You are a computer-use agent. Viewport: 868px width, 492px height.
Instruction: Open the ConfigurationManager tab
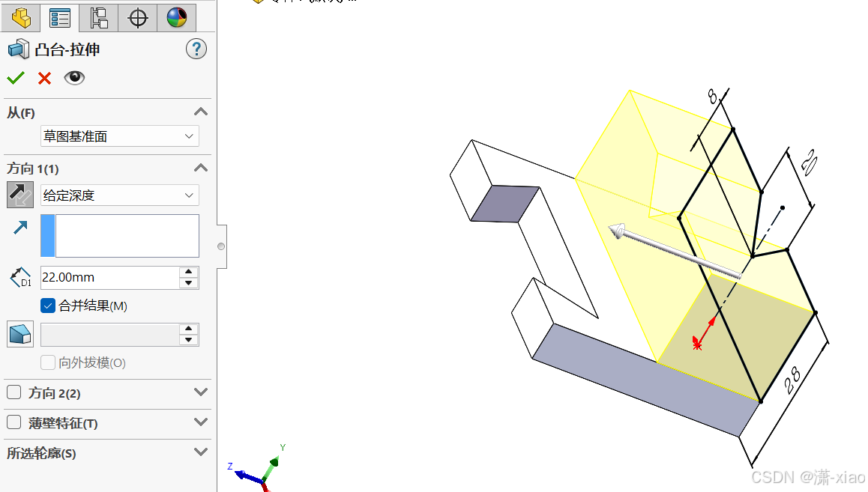pyautogui.click(x=98, y=17)
